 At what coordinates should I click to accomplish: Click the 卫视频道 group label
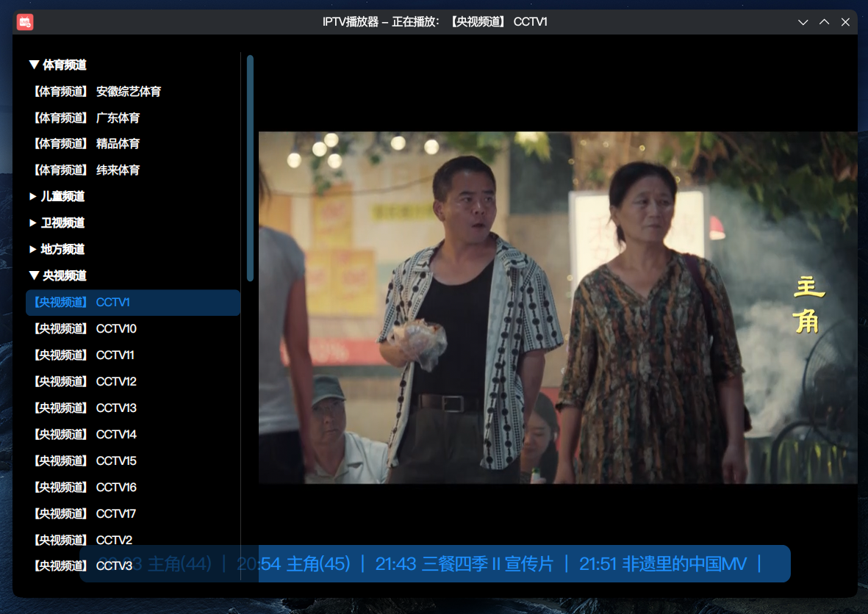pos(62,223)
